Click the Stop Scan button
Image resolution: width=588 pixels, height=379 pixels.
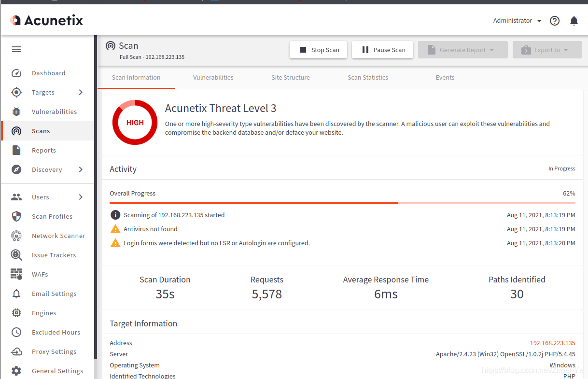[x=318, y=50]
